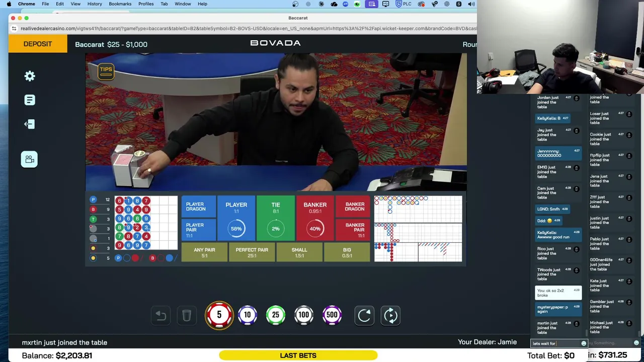Bet on PLAYER 1:1
The image size is (644, 362).
pyautogui.click(x=236, y=218)
